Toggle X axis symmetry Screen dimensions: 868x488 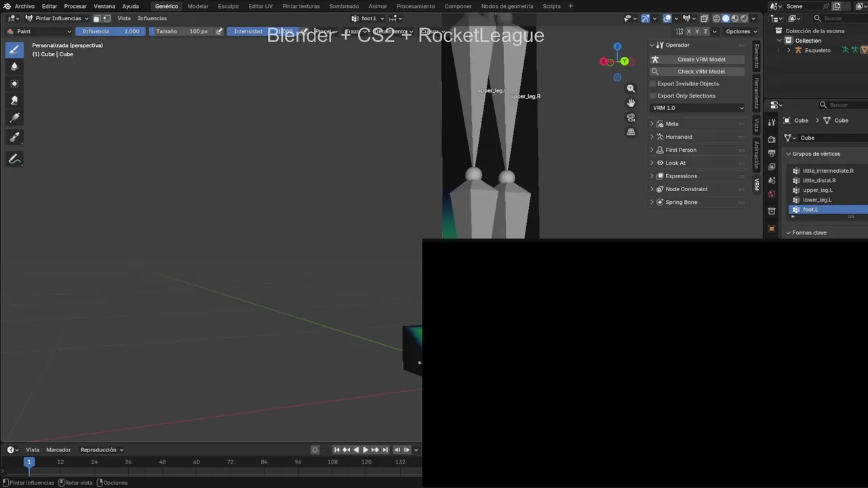(689, 31)
